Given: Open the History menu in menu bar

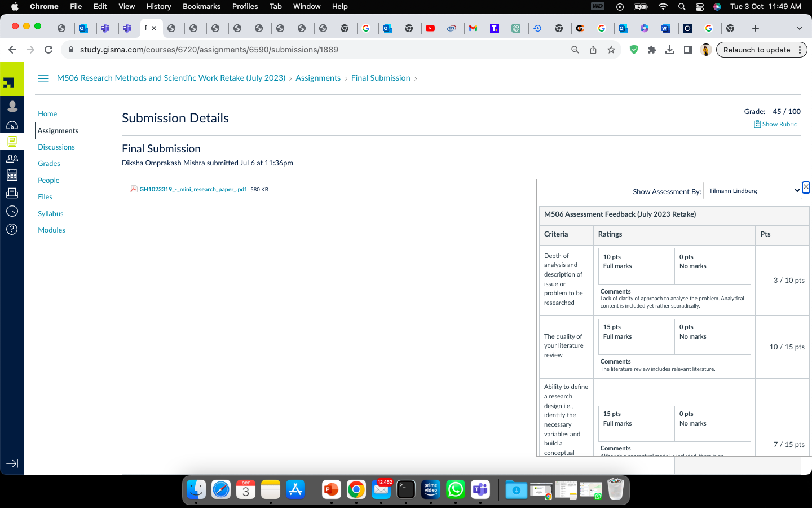Looking at the screenshot, I should coord(158,6).
